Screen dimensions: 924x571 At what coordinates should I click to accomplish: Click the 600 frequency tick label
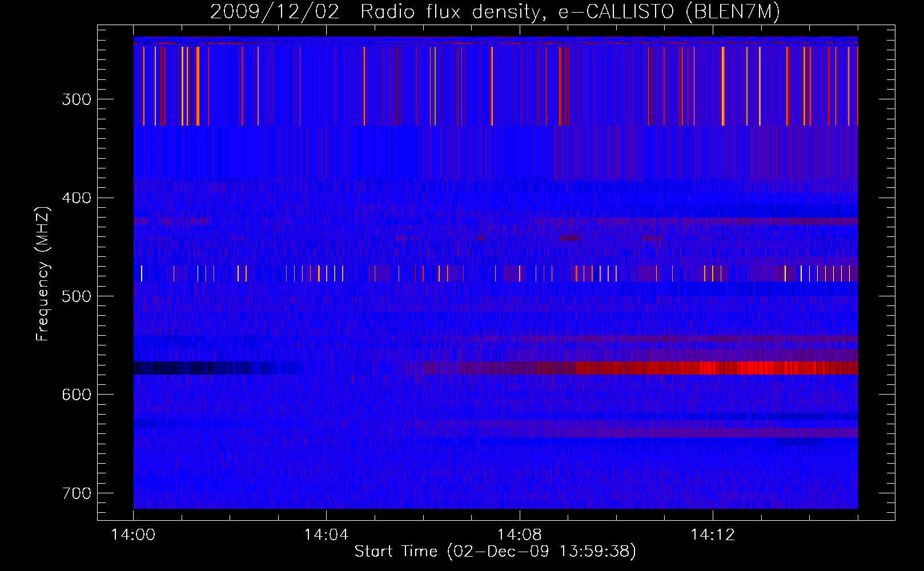tap(77, 395)
